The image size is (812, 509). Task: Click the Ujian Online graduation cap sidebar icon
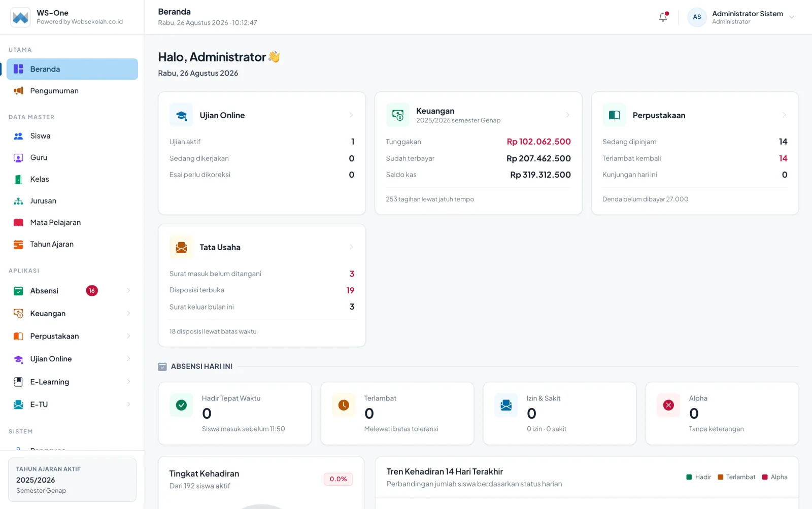pyautogui.click(x=18, y=359)
